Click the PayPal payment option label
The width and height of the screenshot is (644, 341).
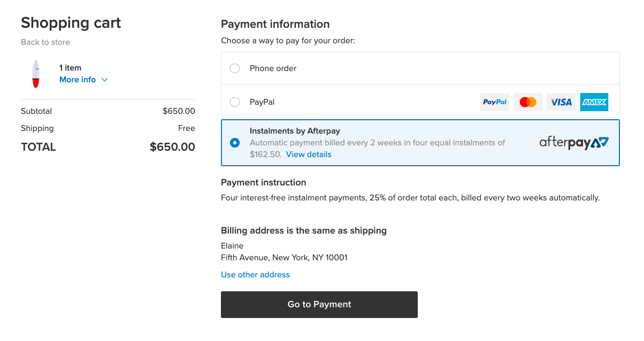262,102
